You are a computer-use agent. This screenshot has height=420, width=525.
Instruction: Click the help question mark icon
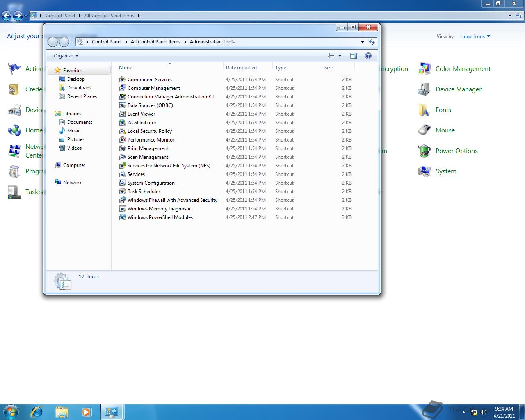coord(368,56)
